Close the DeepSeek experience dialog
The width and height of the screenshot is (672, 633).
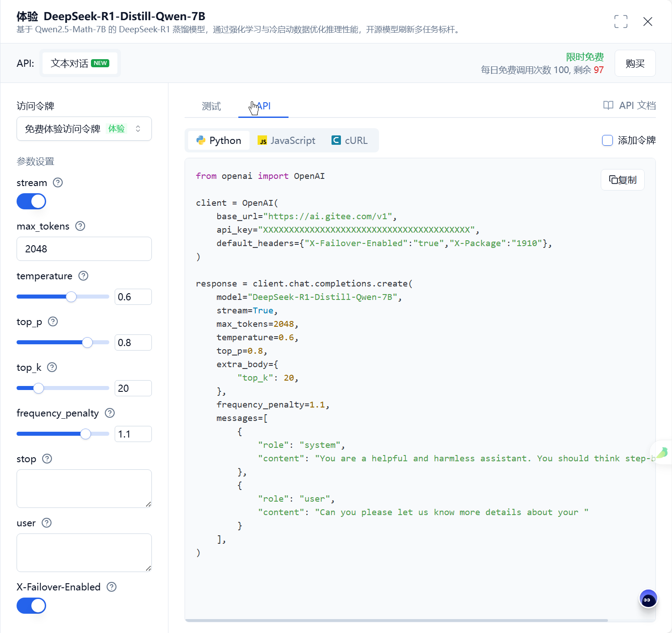[648, 22]
